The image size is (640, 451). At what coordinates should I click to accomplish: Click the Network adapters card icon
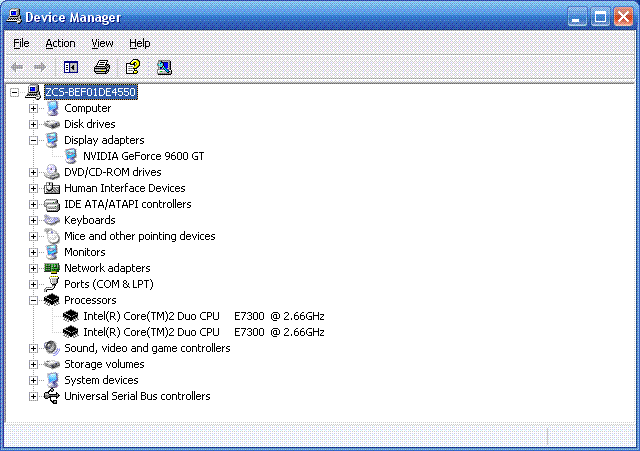[x=52, y=268]
